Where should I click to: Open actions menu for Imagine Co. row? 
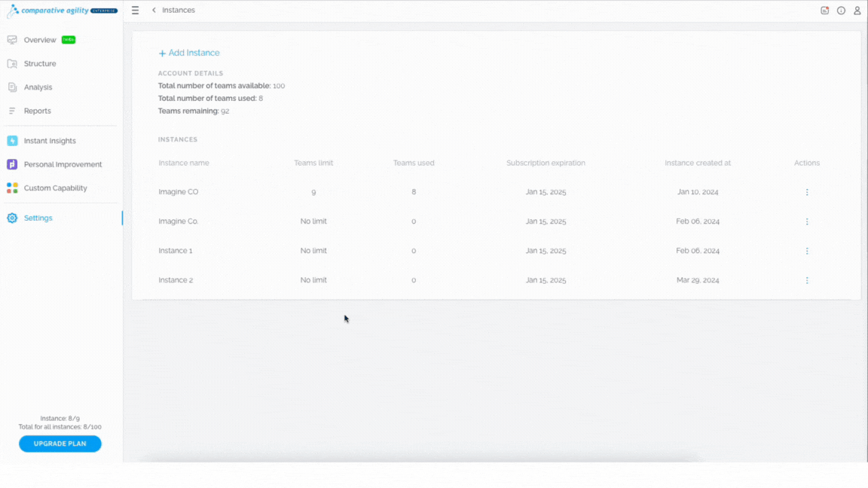(806, 221)
